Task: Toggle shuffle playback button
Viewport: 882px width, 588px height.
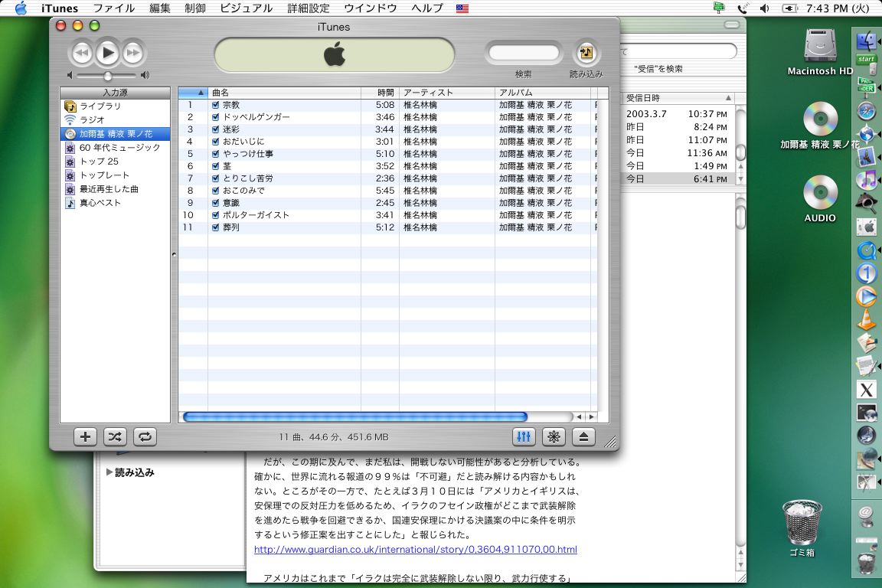Action: [115, 436]
